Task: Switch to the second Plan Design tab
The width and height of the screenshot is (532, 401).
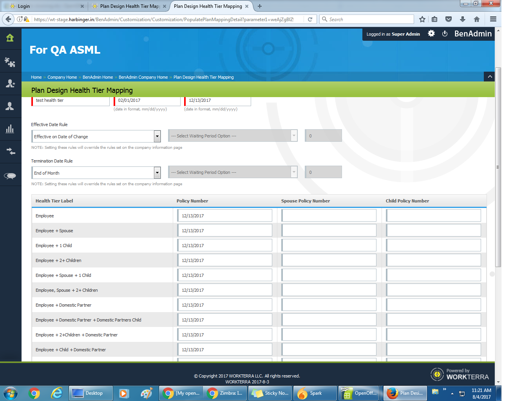Action: (x=129, y=6)
